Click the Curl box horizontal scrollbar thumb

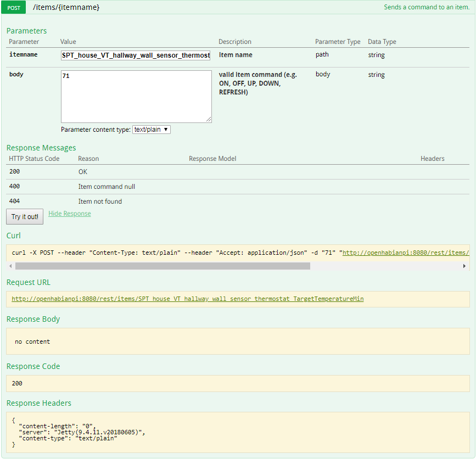pos(163,266)
